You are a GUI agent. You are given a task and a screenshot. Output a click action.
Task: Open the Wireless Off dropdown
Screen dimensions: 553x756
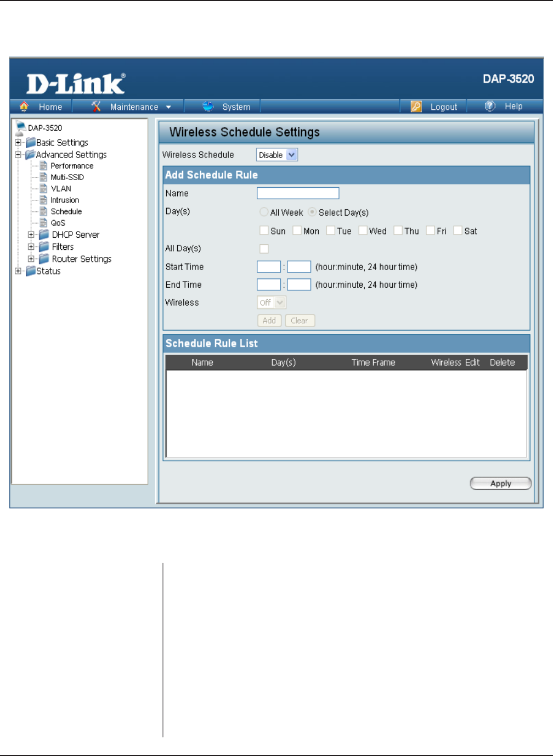click(272, 303)
